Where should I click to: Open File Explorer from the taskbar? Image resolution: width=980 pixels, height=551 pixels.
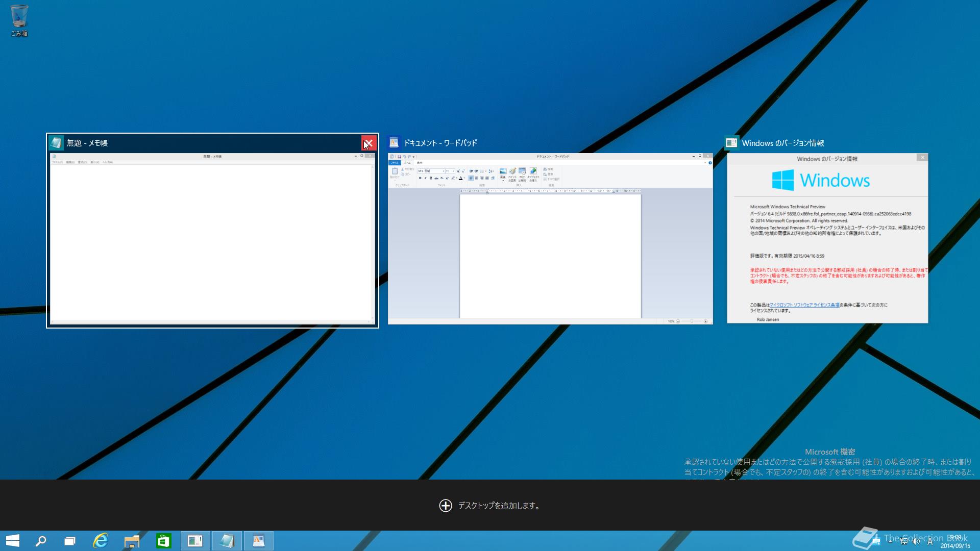[x=132, y=541]
